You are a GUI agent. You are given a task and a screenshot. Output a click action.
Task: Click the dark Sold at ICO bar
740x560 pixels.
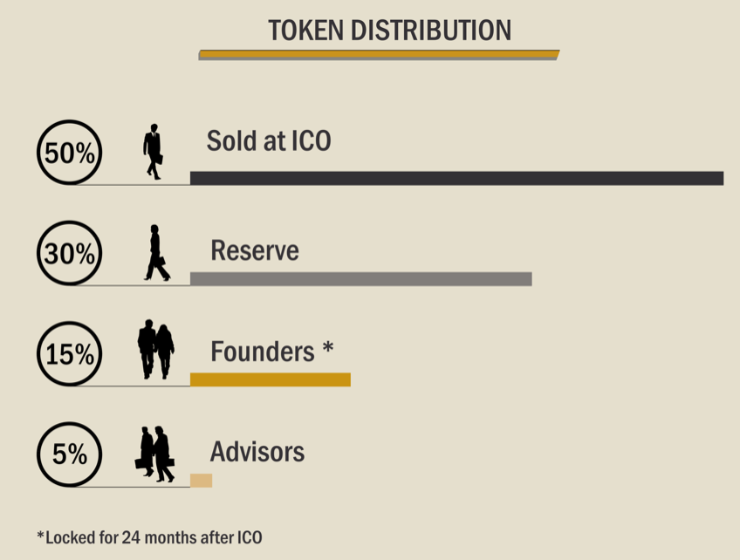click(457, 178)
